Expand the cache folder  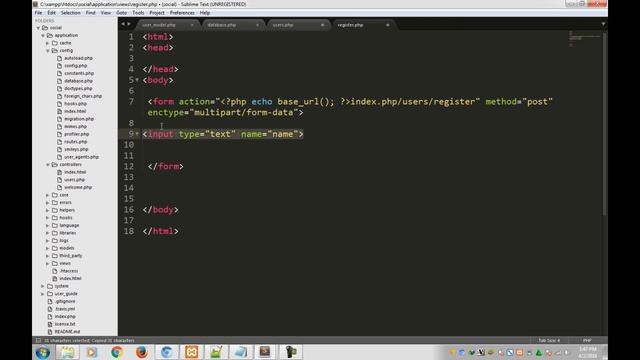click(48, 43)
